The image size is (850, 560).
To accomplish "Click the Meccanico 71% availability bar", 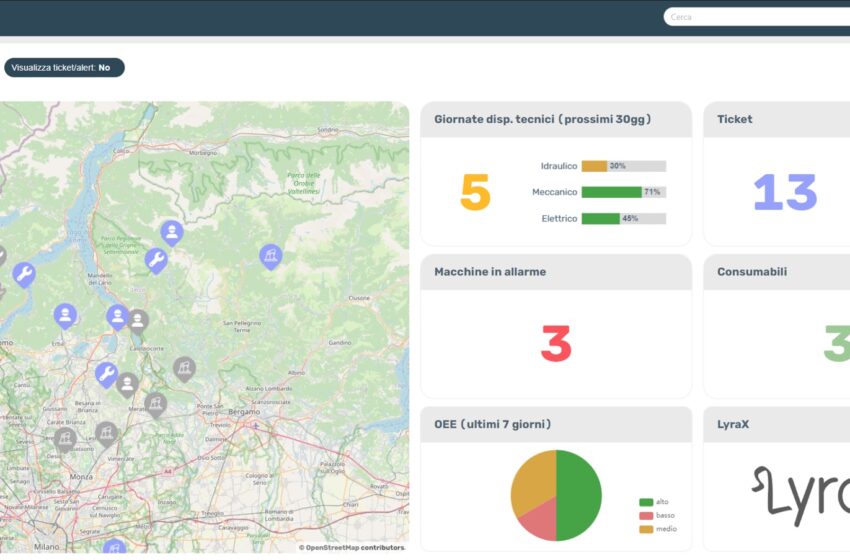I will 623,192.
